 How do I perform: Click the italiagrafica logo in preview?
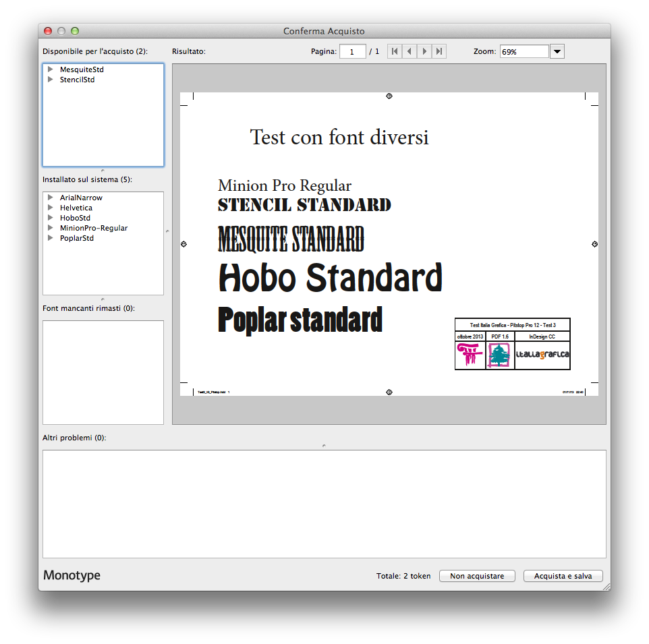542,355
